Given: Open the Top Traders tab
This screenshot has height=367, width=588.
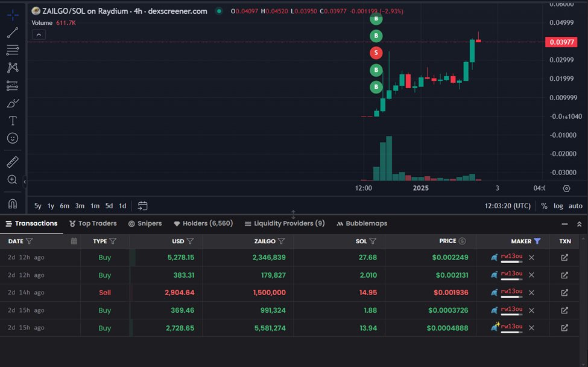Looking at the screenshot, I should pyautogui.click(x=93, y=224).
